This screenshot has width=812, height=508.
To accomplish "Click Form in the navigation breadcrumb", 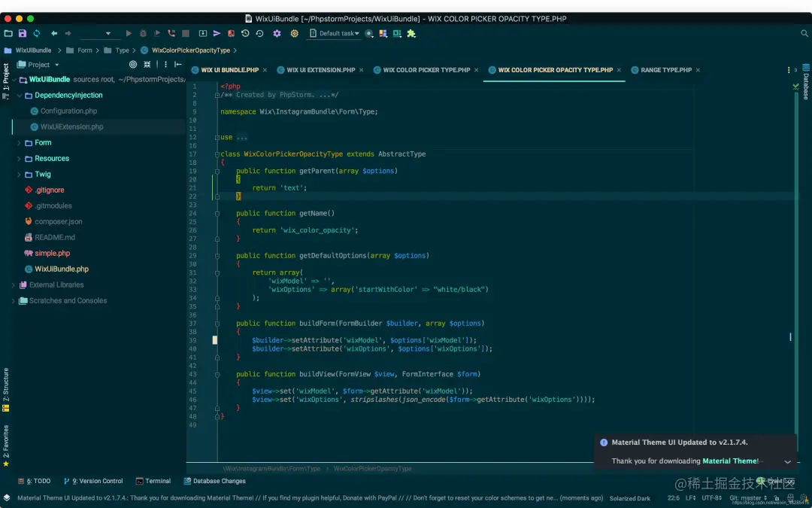I will [85, 50].
